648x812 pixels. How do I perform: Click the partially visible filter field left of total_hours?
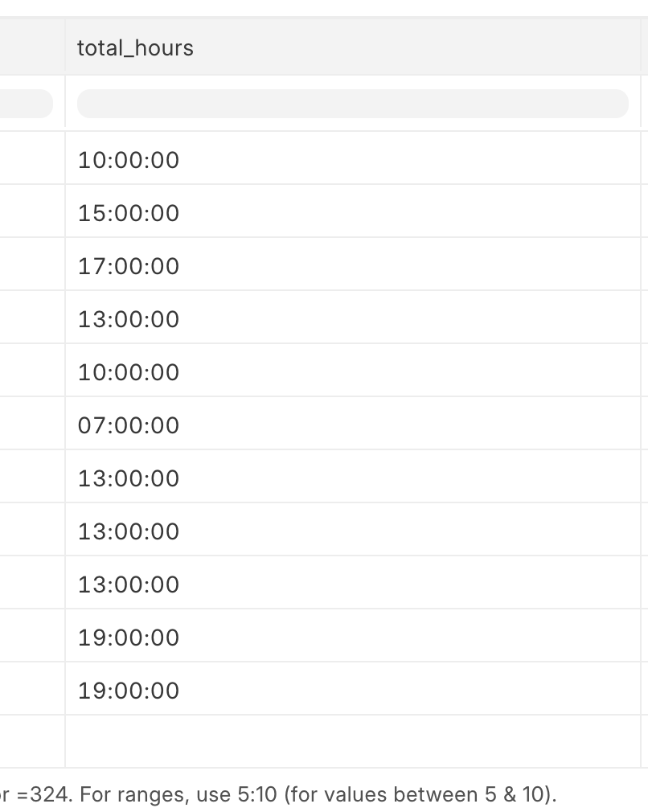pos(26,104)
